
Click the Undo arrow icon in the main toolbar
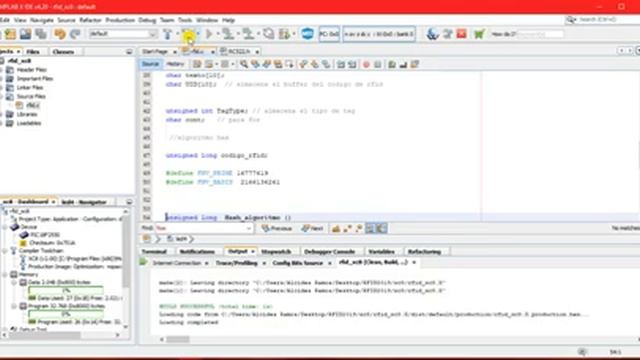[x=60, y=34]
